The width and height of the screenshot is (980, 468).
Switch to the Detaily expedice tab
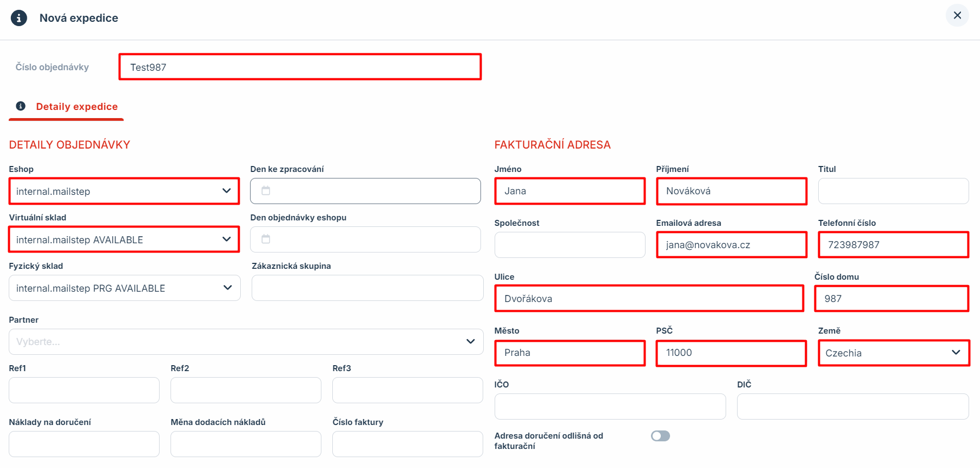coord(76,107)
